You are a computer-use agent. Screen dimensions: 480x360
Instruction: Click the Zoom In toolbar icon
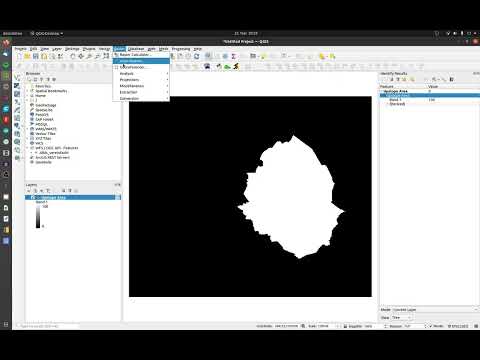click(x=89, y=57)
